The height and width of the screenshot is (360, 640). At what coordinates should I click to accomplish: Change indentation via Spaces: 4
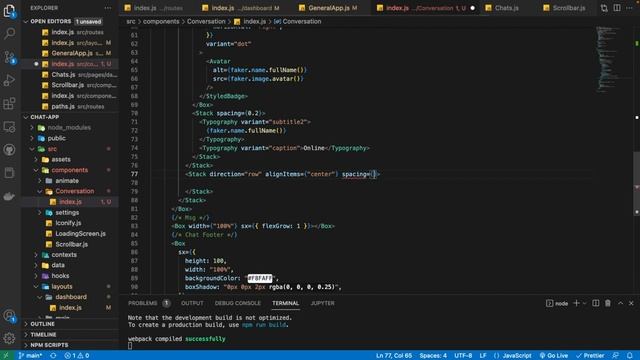433,356
